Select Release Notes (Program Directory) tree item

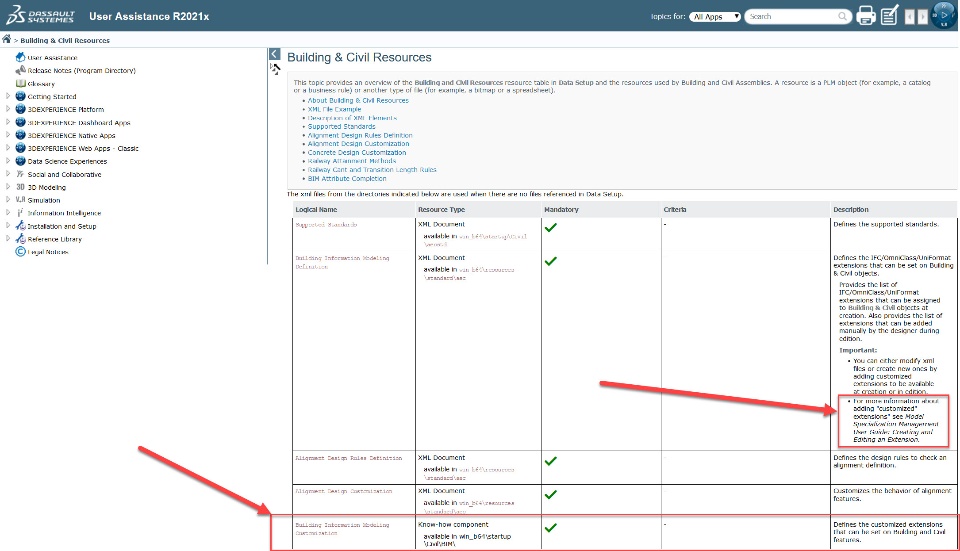[81, 70]
